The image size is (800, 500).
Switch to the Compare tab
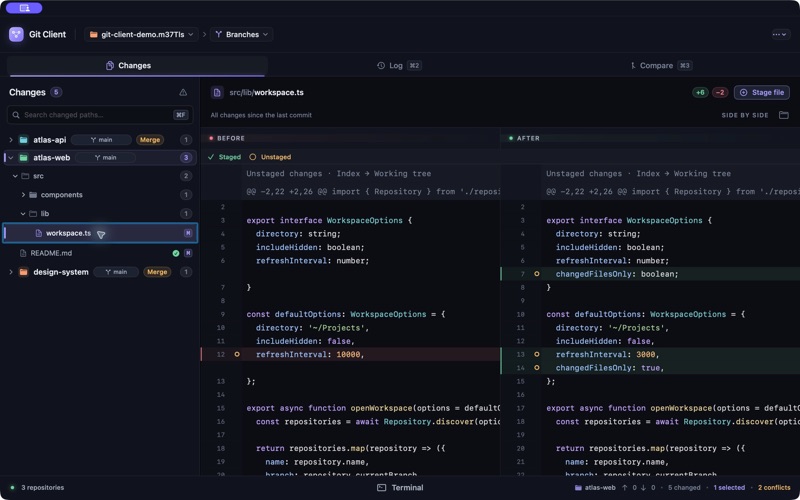660,65
